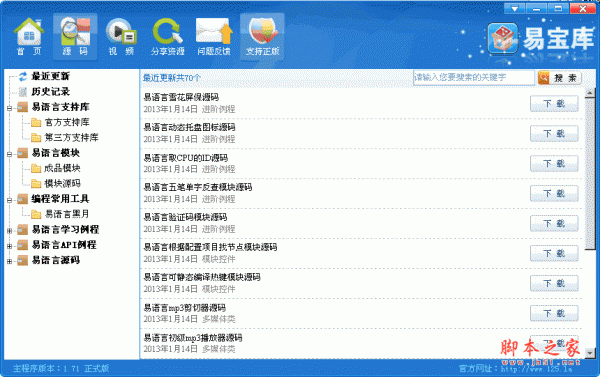
Task: Click the vertical scrollbar thumb
Action: 590,173
